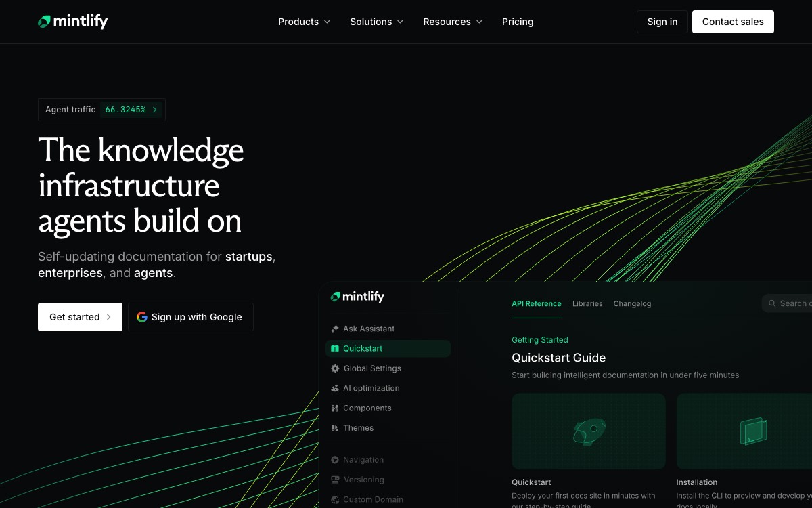Click the search magnifier icon
Image resolution: width=812 pixels, height=508 pixels.
[x=772, y=303]
